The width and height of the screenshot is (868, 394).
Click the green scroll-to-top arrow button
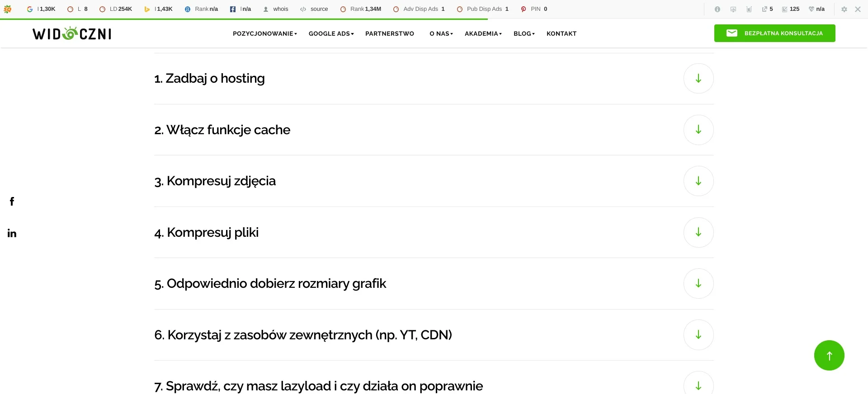pos(829,356)
